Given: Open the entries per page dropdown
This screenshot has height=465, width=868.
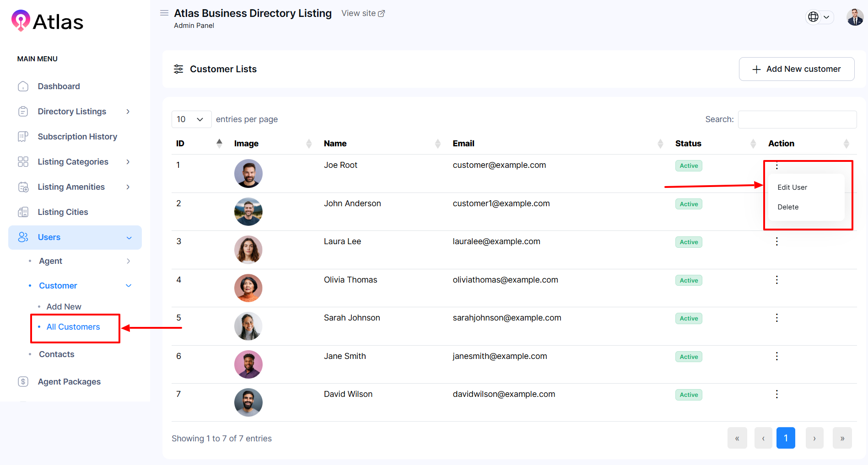Looking at the screenshot, I should (191, 119).
